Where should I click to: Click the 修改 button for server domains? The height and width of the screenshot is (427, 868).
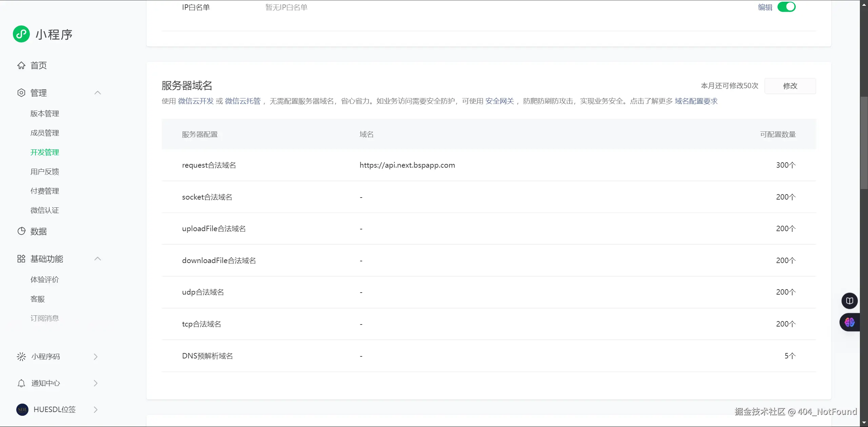pyautogui.click(x=790, y=86)
